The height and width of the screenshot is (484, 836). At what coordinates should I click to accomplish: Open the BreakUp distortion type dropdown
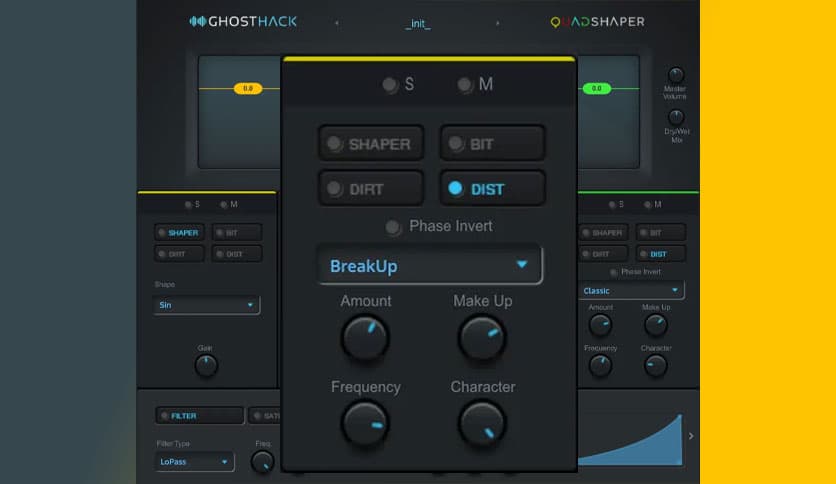(430, 265)
